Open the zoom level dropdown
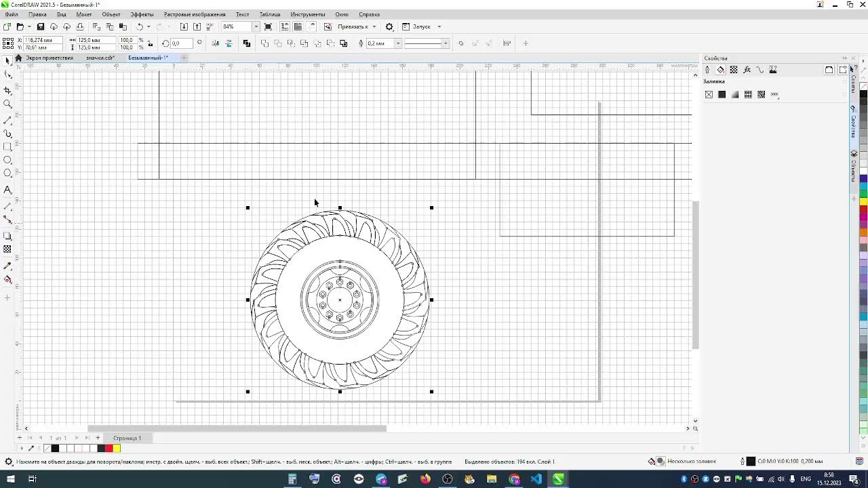 pos(256,26)
